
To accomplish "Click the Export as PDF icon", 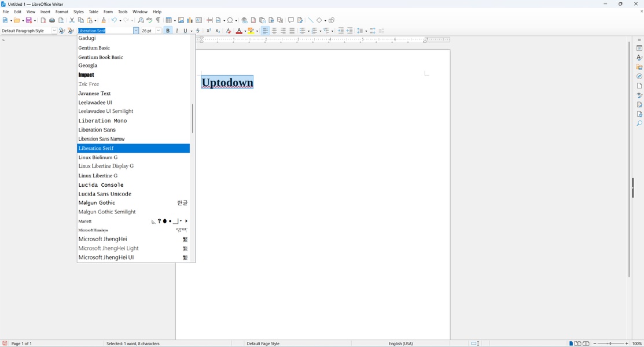I will 43,20.
